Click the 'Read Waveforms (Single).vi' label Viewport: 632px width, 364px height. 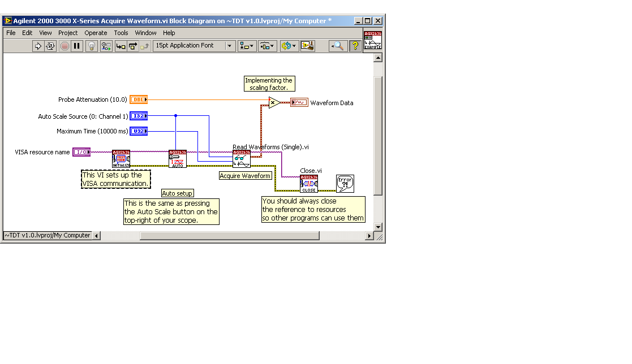point(270,147)
